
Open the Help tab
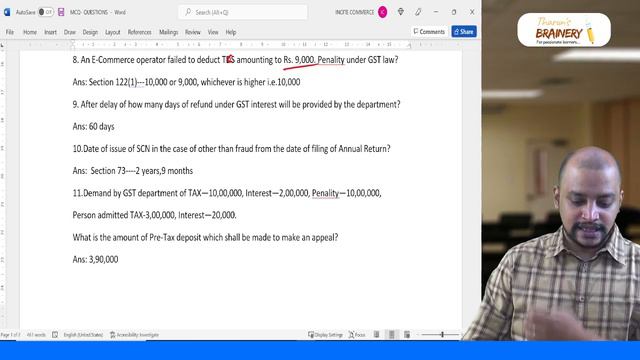(x=231, y=32)
